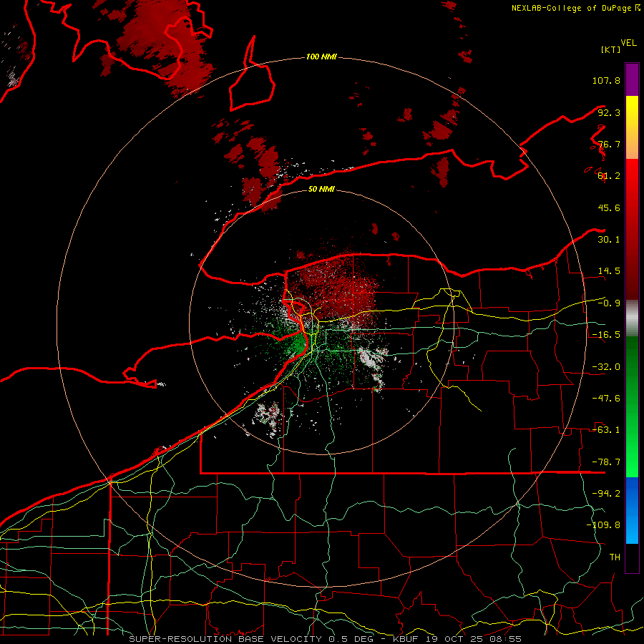The height and width of the screenshot is (644, 644).
Task: Click the 61.2 scale value
Action: coord(609,176)
